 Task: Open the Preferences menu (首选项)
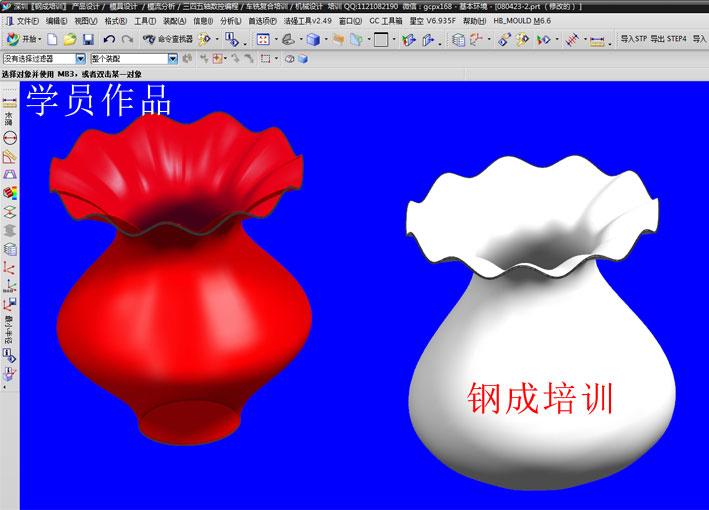coord(263,21)
